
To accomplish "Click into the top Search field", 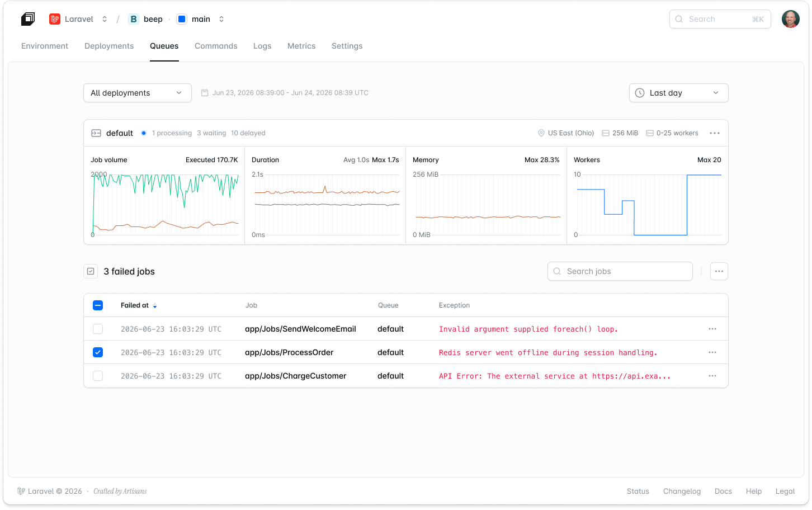I will click(720, 19).
